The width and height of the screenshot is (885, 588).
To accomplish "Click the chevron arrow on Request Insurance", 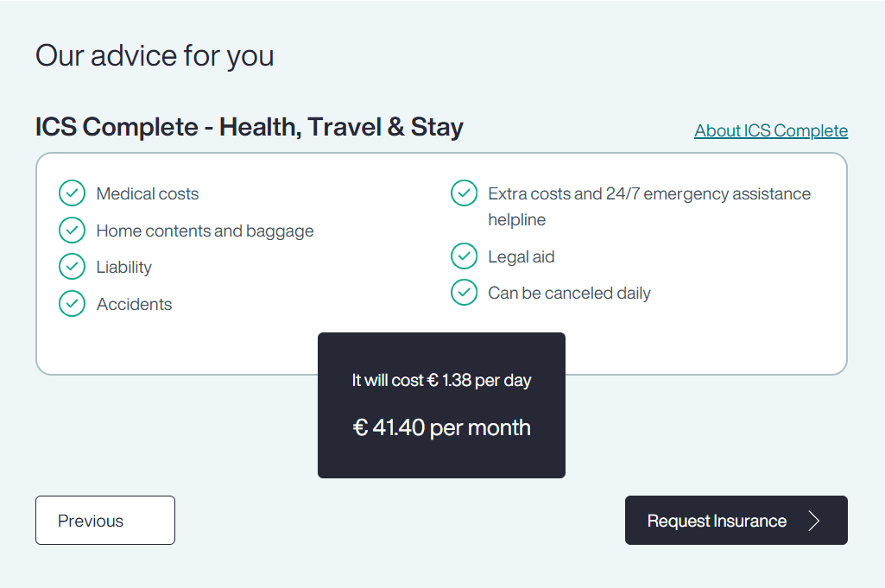I will pos(813,521).
